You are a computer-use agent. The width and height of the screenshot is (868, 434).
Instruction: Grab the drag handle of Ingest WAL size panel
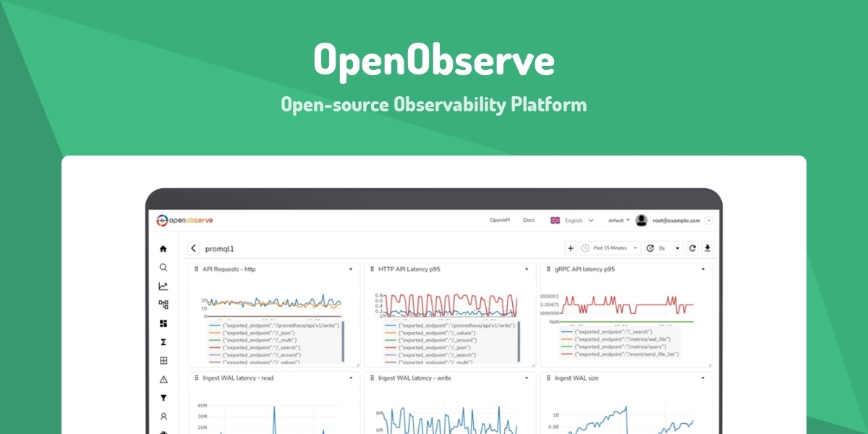pos(548,378)
